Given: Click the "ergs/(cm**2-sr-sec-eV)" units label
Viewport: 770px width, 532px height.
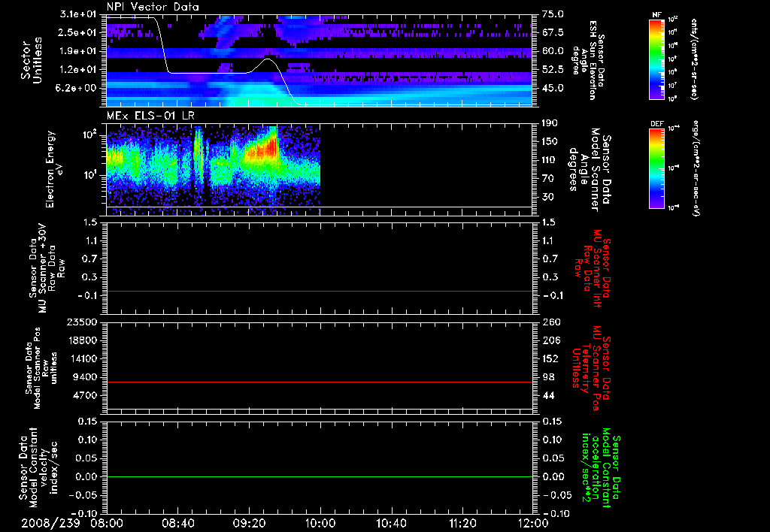Looking at the screenshot, I should [695, 168].
